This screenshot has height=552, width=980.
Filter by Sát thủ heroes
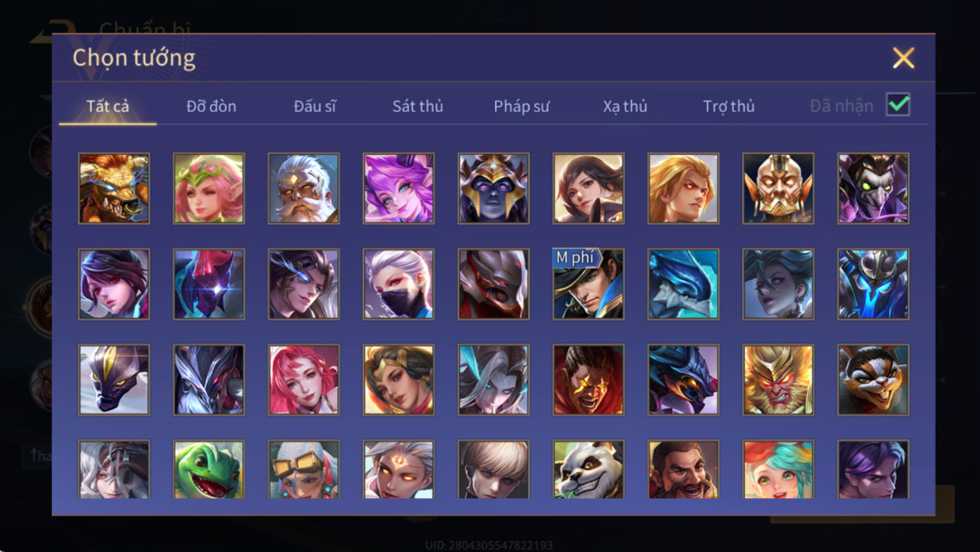click(418, 106)
